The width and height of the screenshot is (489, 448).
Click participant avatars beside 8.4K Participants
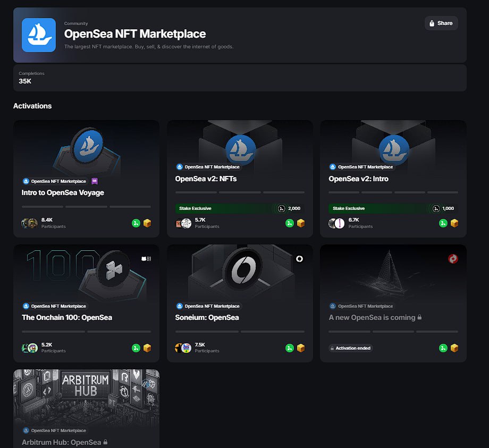[29, 223]
